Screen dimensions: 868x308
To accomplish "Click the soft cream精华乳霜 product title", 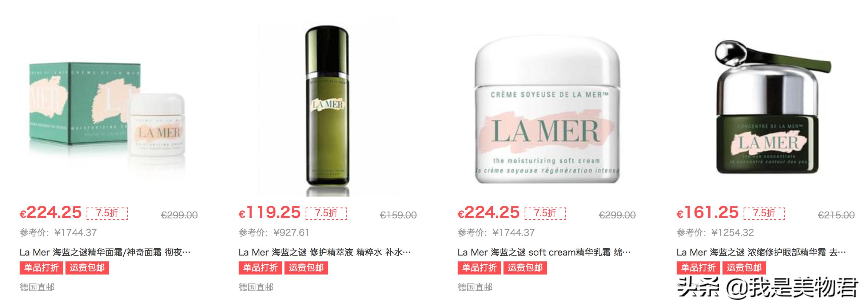I will pyautogui.click(x=544, y=252).
